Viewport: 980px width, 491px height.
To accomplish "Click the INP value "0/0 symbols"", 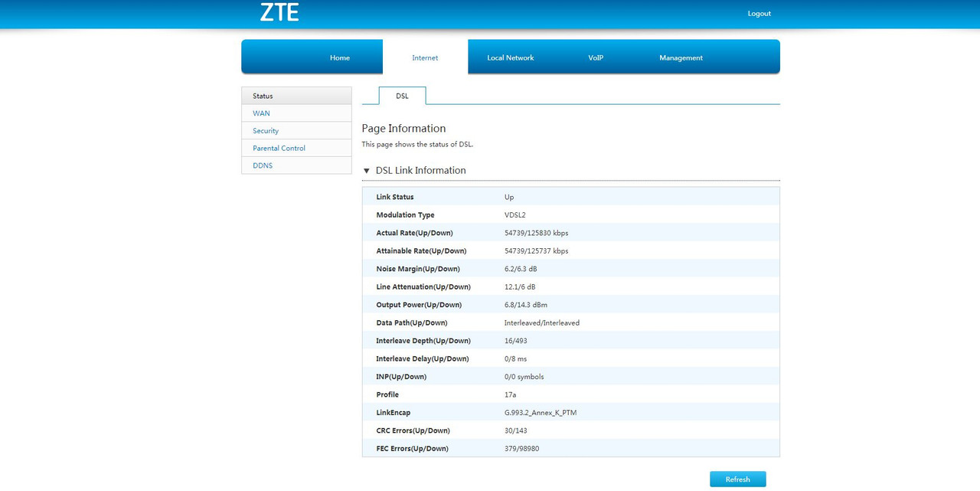I will tap(524, 377).
